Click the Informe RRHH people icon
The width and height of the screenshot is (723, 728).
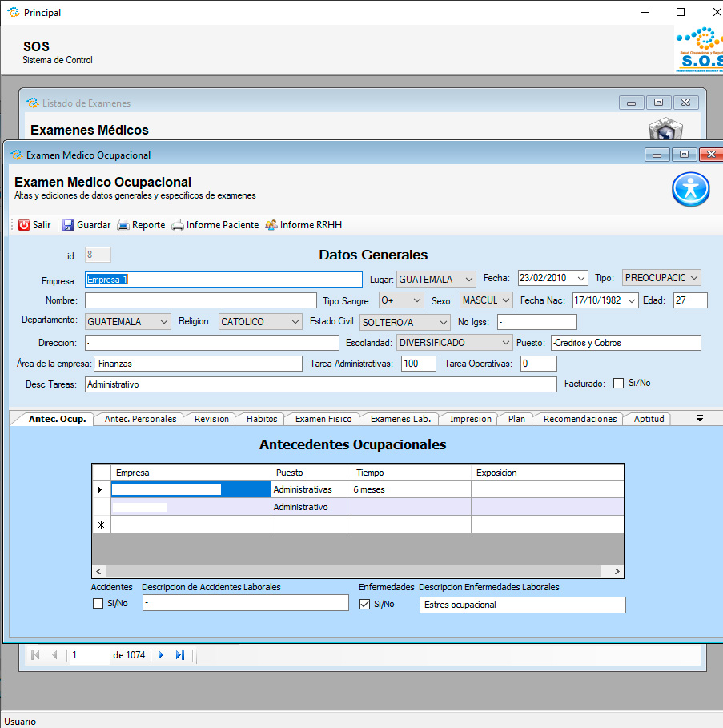click(271, 225)
